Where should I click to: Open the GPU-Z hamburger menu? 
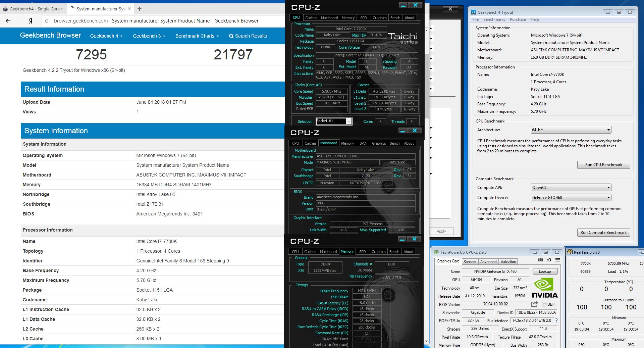[x=557, y=260]
